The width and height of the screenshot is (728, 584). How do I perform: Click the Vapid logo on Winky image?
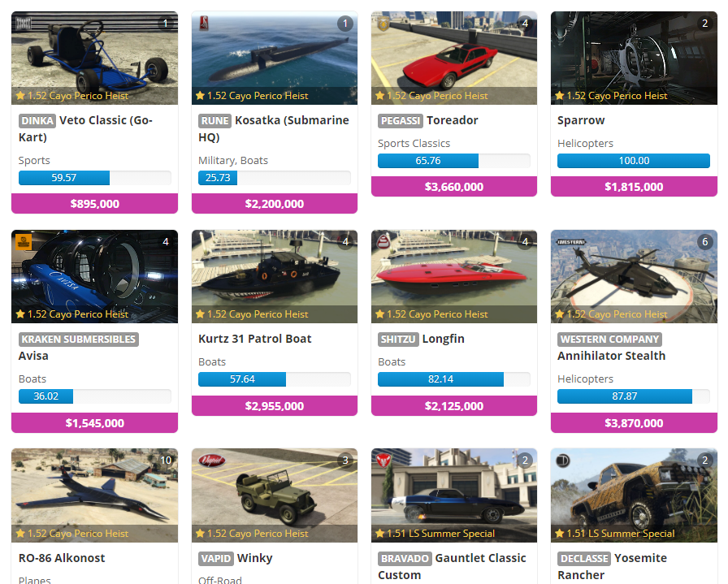(x=212, y=461)
